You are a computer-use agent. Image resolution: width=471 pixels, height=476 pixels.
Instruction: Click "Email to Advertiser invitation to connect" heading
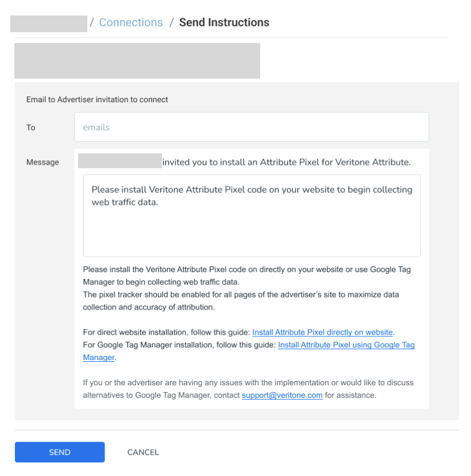97,99
